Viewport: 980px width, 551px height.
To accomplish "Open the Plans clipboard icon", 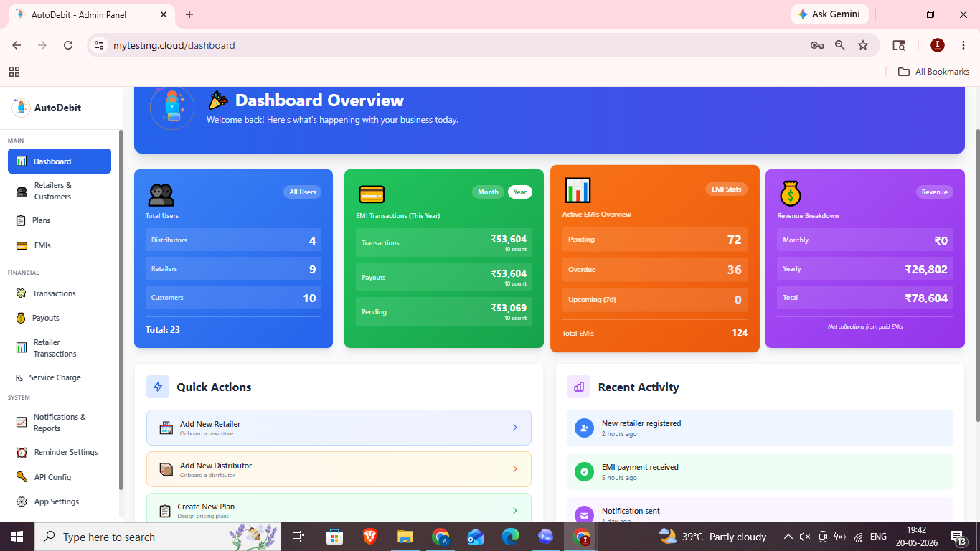I will click(x=21, y=220).
